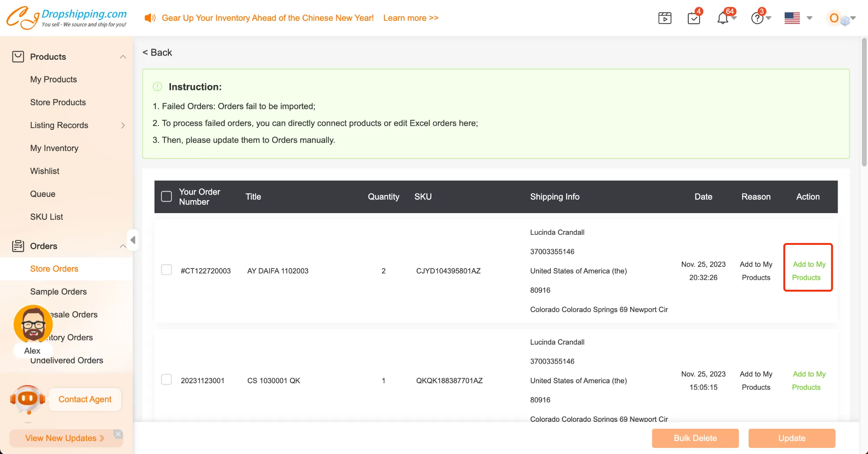
Task: Click the US flag language icon
Action: coord(792,18)
